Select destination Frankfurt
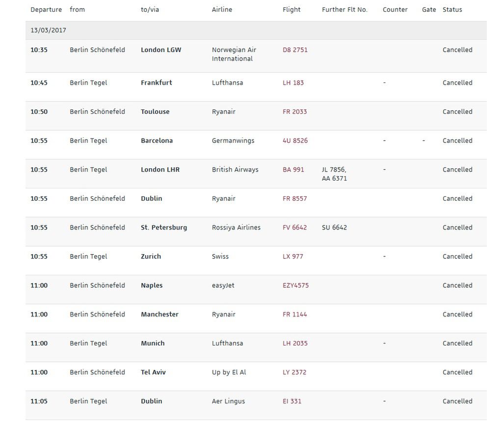 point(156,82)
